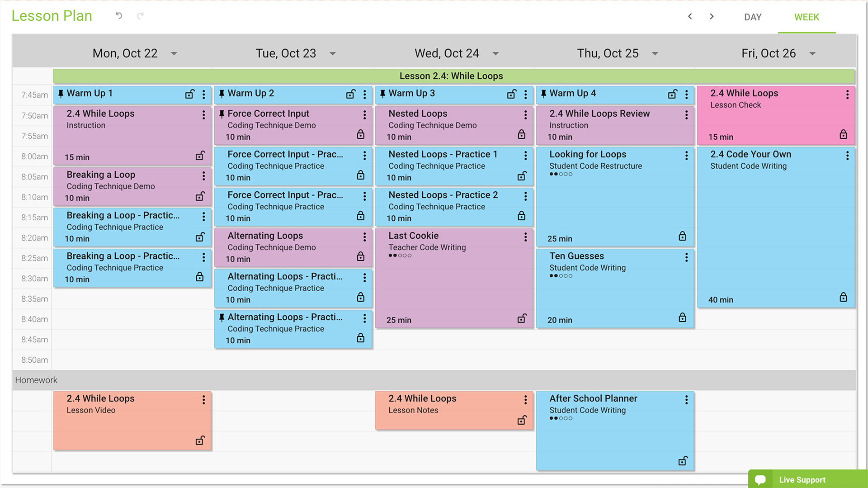Click the pin icon on Warm Up 1
868x488 pixels.
pyautogui.click(x=60, y=94)
